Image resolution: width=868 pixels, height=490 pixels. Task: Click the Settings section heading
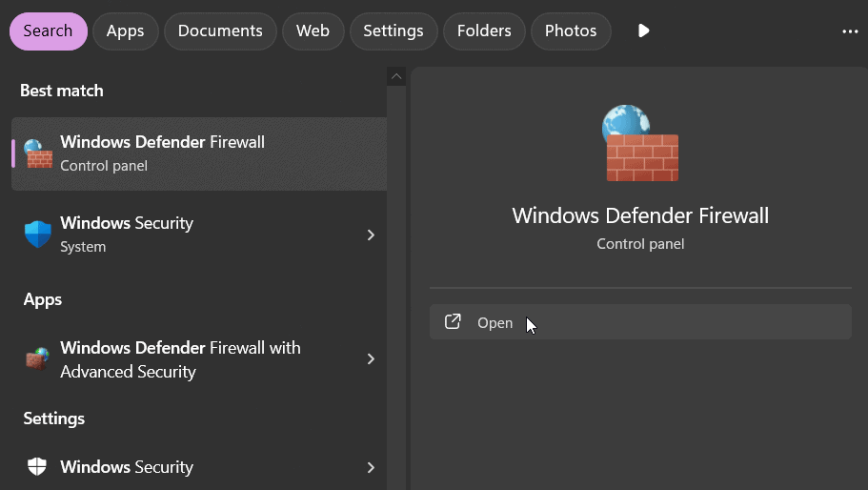tap(53, 419)
